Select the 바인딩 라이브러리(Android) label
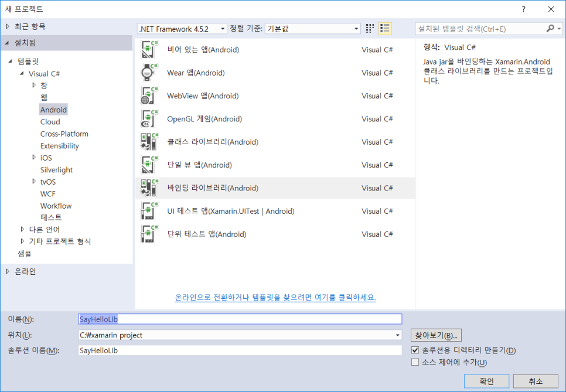 pyautogui.click(x=213, y=188)
